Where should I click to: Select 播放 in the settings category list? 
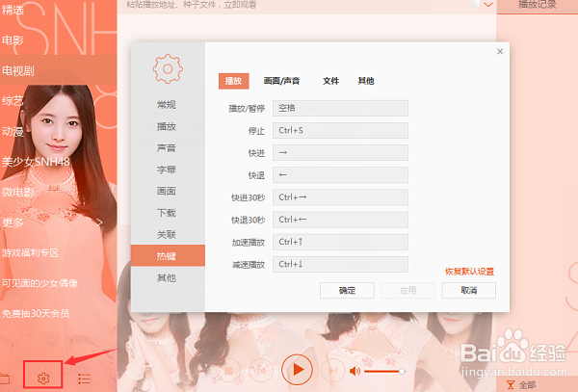[167, 126]
